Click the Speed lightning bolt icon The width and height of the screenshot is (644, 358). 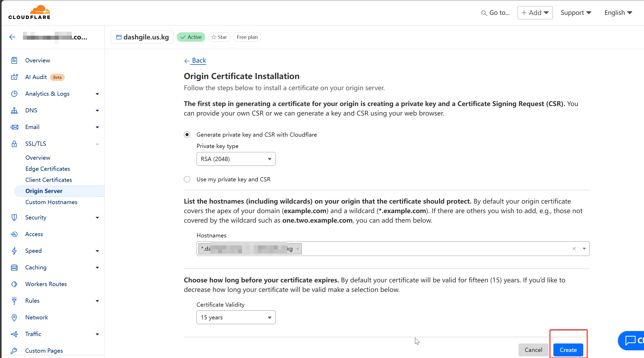(x=14, y=251)
